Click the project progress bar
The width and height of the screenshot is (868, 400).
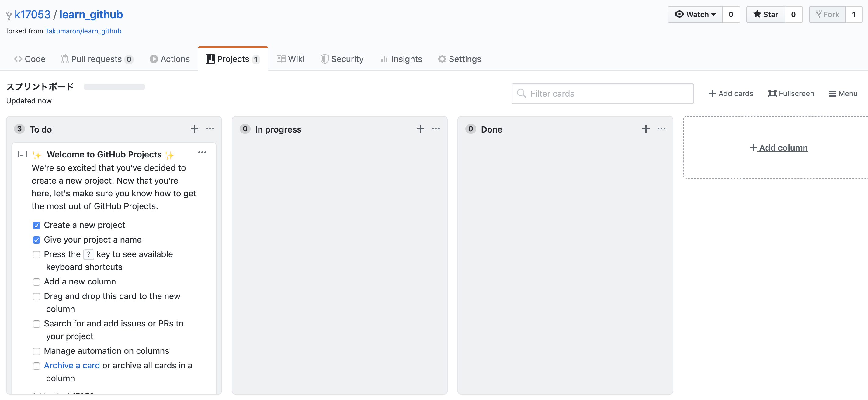114,87
